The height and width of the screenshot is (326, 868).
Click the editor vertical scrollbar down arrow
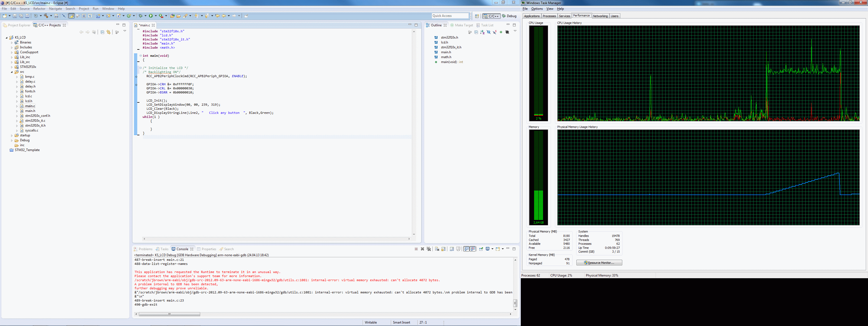pyautogui.click(x=414, y=234)
